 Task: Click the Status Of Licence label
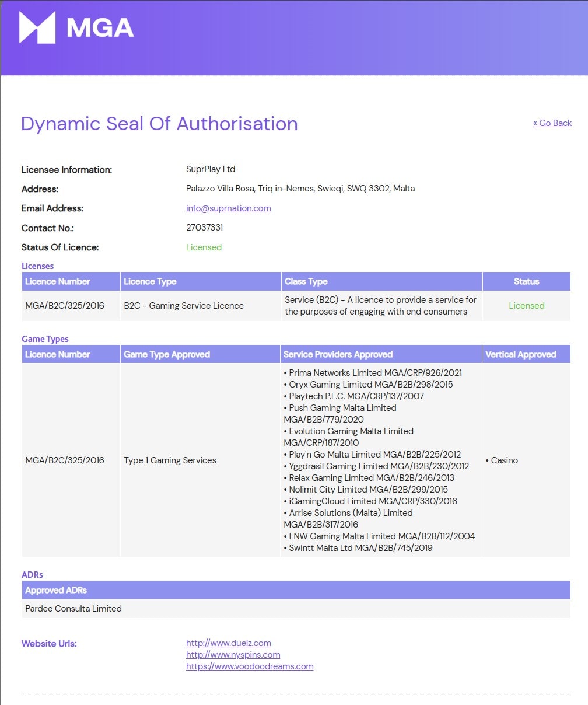[60, 247]
